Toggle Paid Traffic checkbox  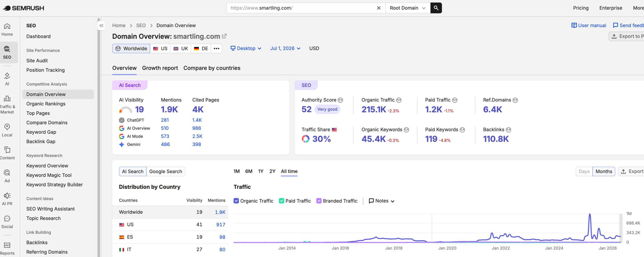click(281, 201)
